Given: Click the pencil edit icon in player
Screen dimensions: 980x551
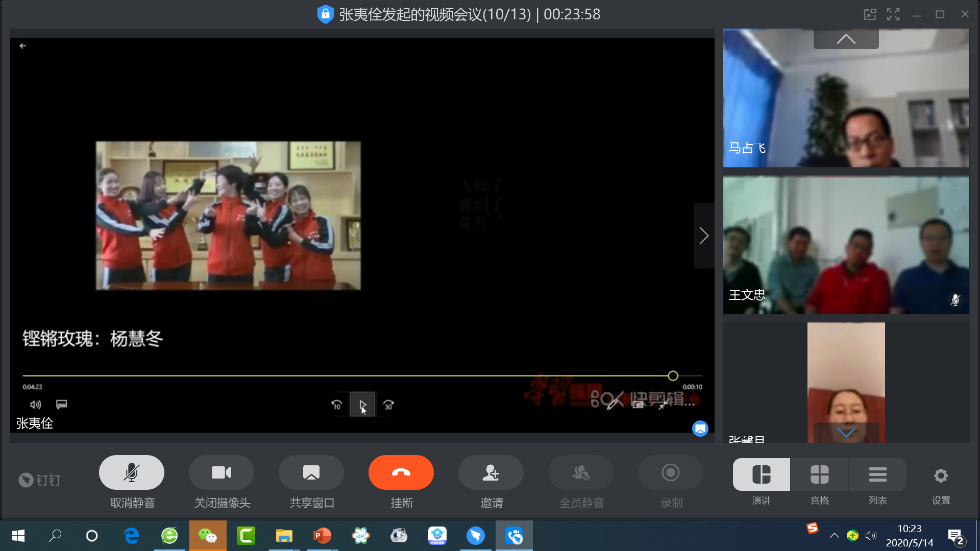Looking at the screenshot, I should tap(612, 405).
